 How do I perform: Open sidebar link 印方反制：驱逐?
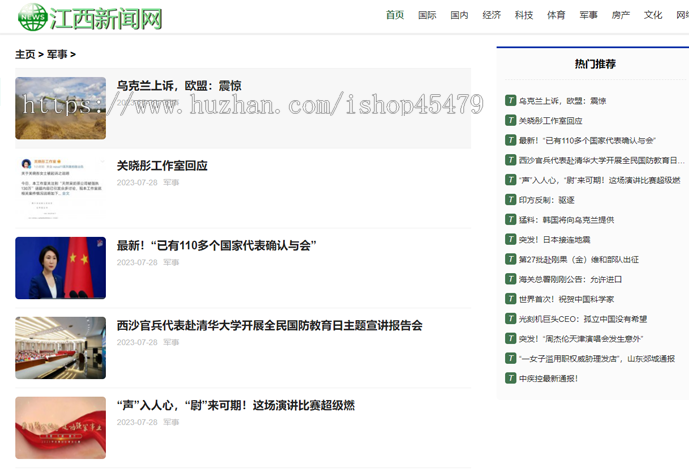pos(547,200)
